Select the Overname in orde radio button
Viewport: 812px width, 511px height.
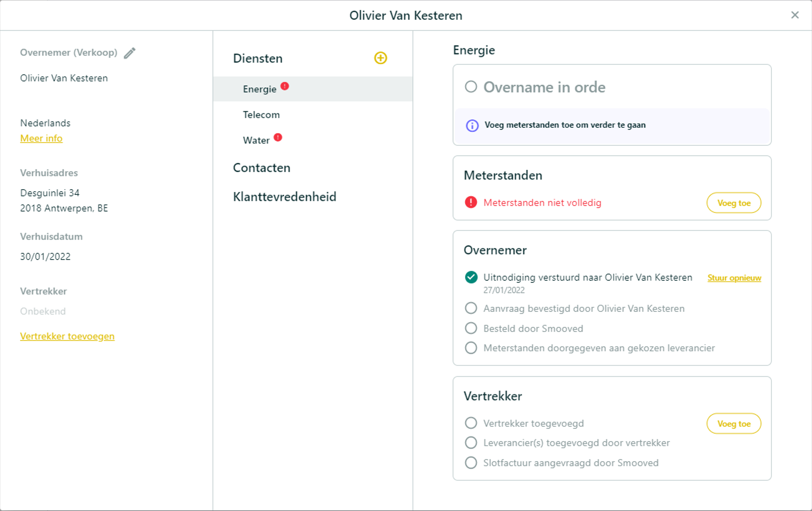[471, 87]
